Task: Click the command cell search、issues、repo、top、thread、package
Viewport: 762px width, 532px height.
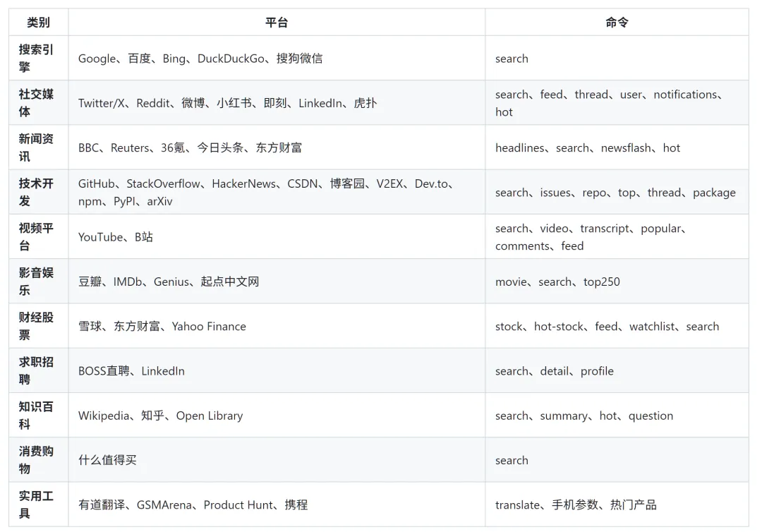Action: pyautogui.click(x=617, y=193)
